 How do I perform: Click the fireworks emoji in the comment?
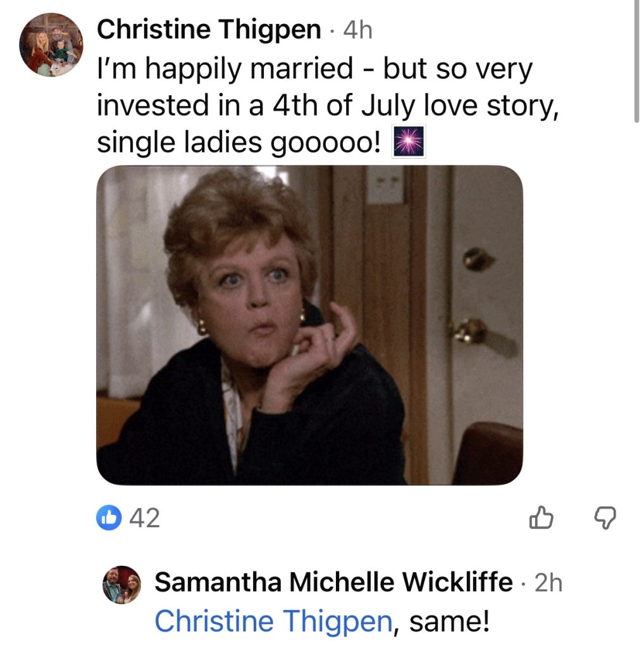(409, 142)
